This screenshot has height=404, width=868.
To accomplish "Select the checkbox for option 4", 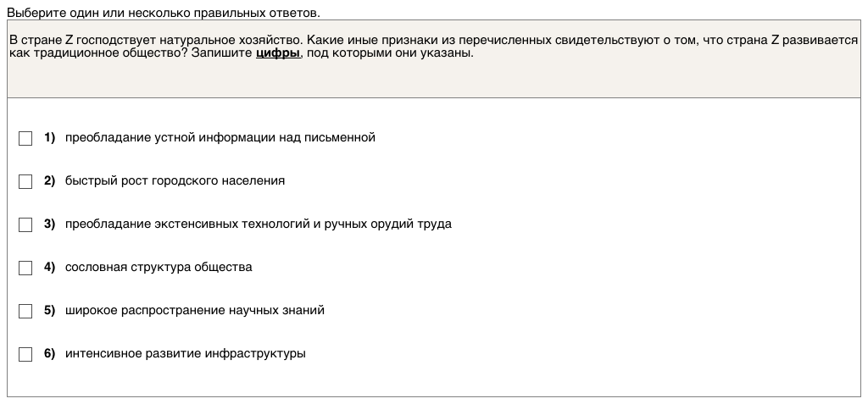I will (25, 268).
